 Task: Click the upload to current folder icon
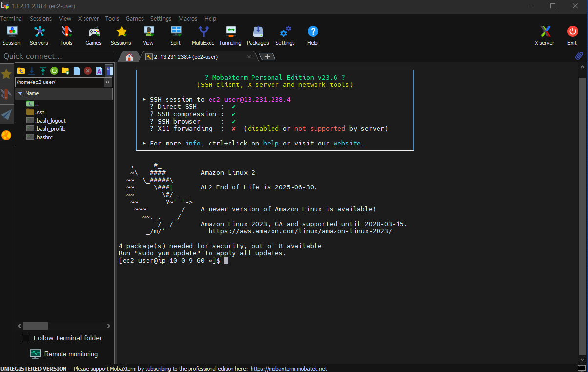click(x=43, y=71)
